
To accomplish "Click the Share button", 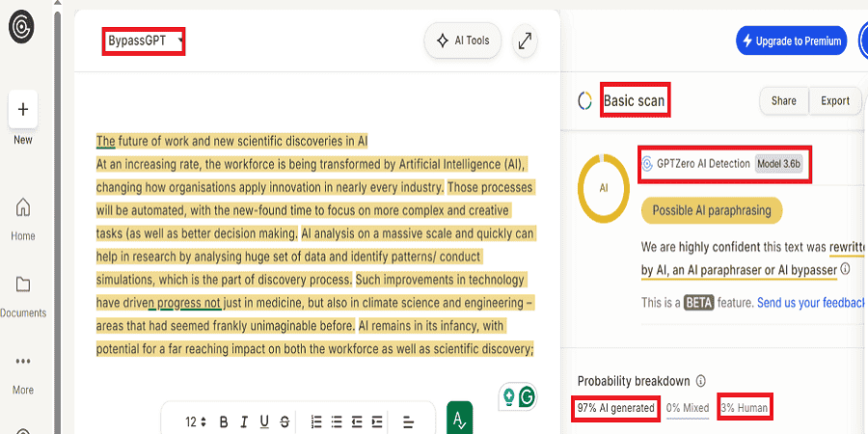I will point(783,100).
